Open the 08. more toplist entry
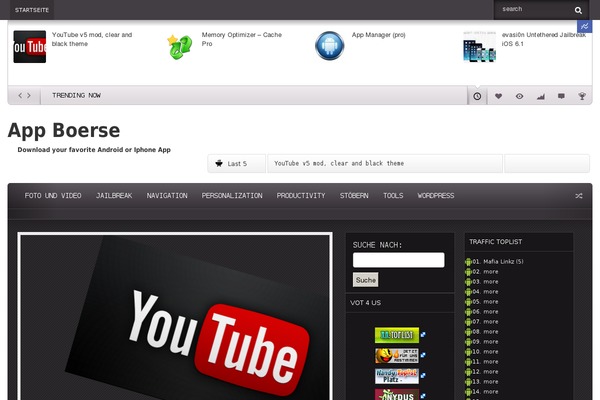Viewport: 600px width, 400px height. tap(485, 331)
